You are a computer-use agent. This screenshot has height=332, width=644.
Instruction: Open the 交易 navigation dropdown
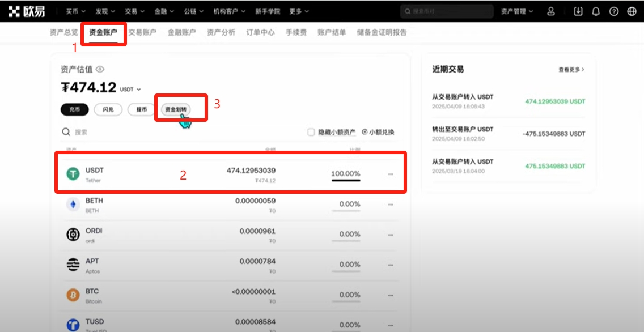[134, 11]
